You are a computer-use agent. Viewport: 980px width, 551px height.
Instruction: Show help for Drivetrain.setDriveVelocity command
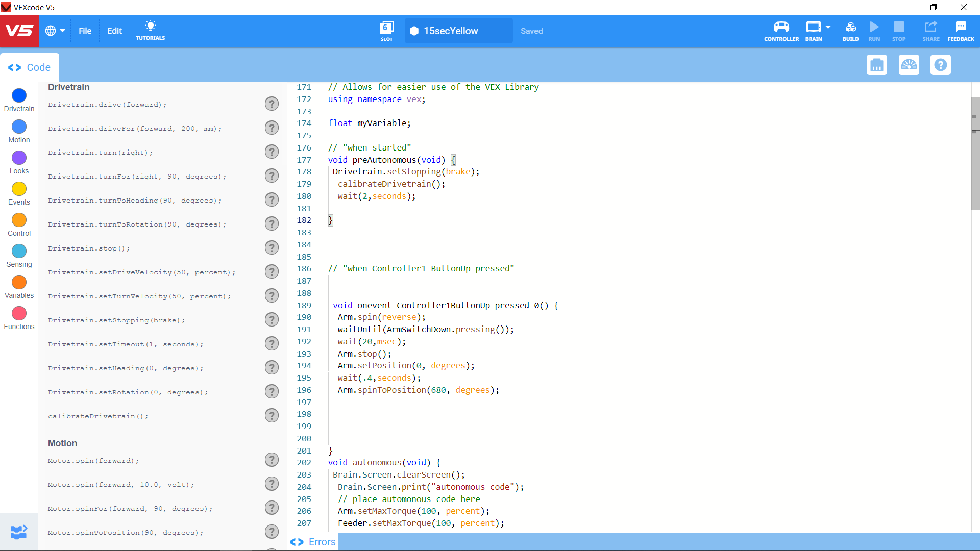272,271
